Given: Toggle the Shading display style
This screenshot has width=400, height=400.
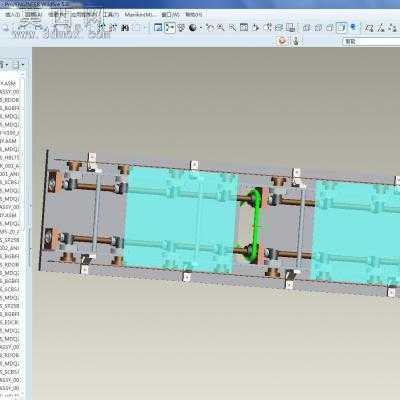Looking at the screenshot, I should (x=341, y=28).
